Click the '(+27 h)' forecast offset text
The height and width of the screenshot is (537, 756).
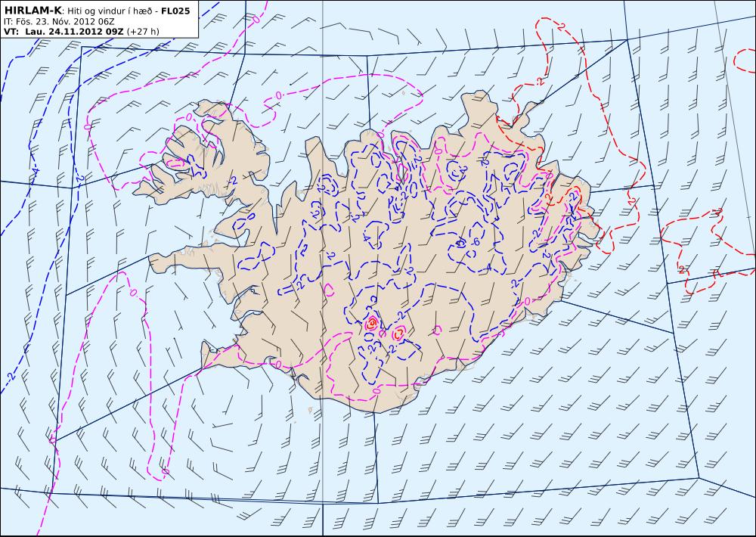point(143,32)
